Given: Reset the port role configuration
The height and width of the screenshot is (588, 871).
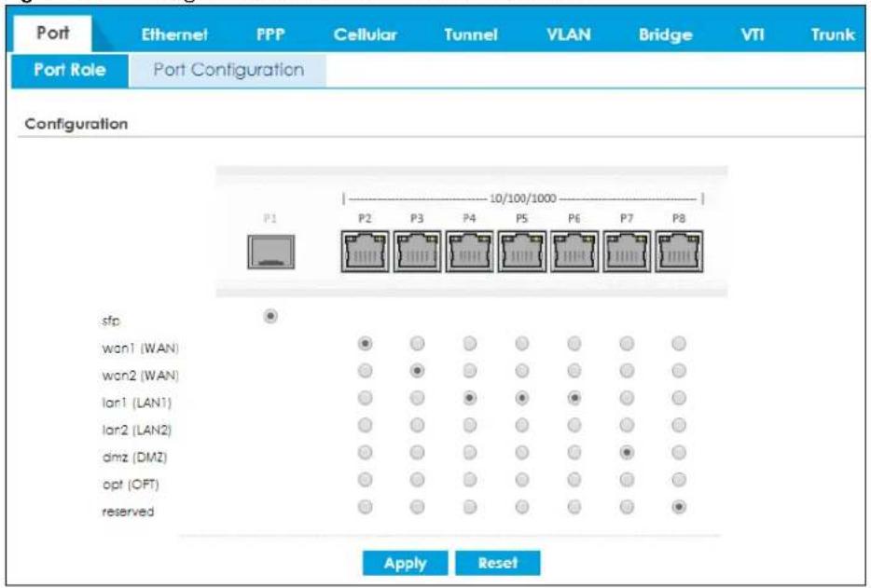Looking at the screenshot, I should (x=497, y=563).
